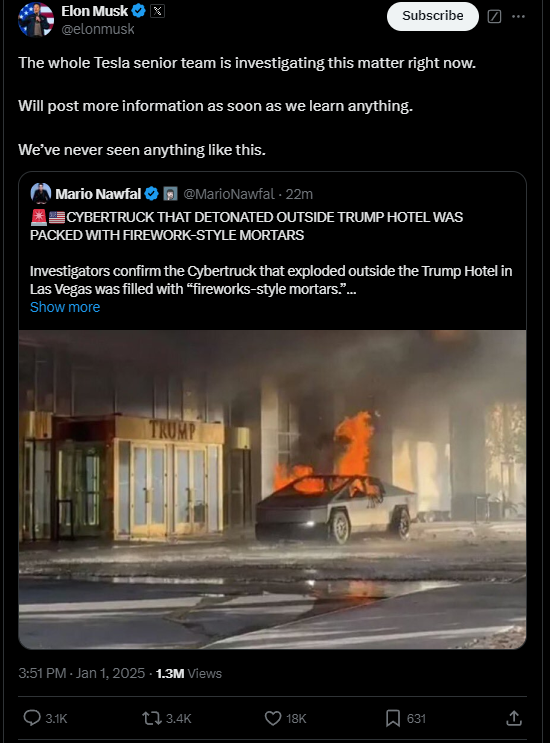Screen dimensions: 550x743
Task: Click the affiliate badge after Mario Nawfal's checkmark
Action: tap(170, 194)
